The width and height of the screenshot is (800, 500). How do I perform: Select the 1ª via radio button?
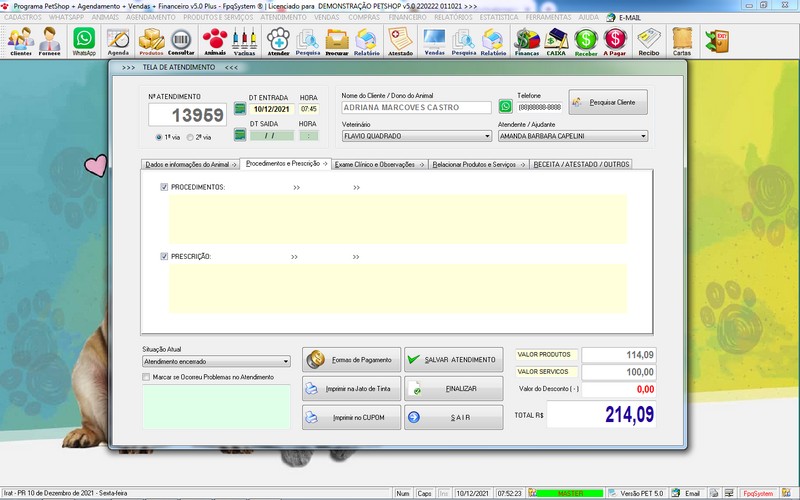[159, 137]
